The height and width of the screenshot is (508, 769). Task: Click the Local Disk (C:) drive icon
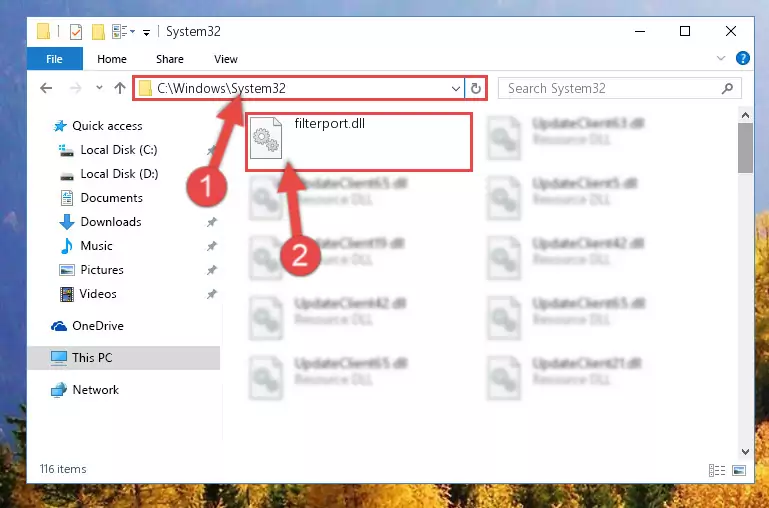click(x=66, y=150)
